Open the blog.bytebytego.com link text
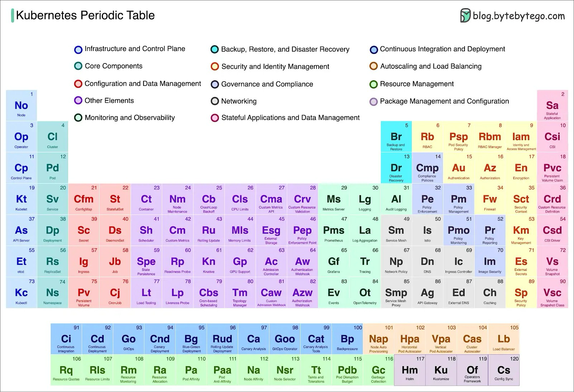Screen dimensions: 574x392 (x=519, y=16)
